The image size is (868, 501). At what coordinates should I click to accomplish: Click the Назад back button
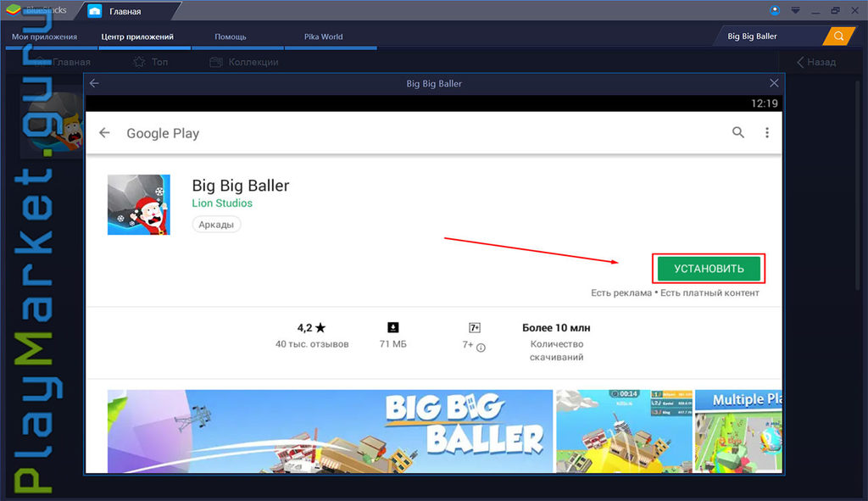click(816, 62)
